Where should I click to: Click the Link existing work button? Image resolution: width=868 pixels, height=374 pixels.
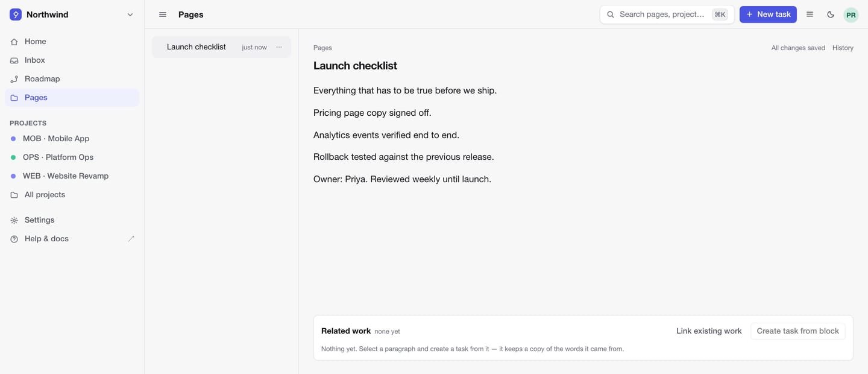coord(709,331)
